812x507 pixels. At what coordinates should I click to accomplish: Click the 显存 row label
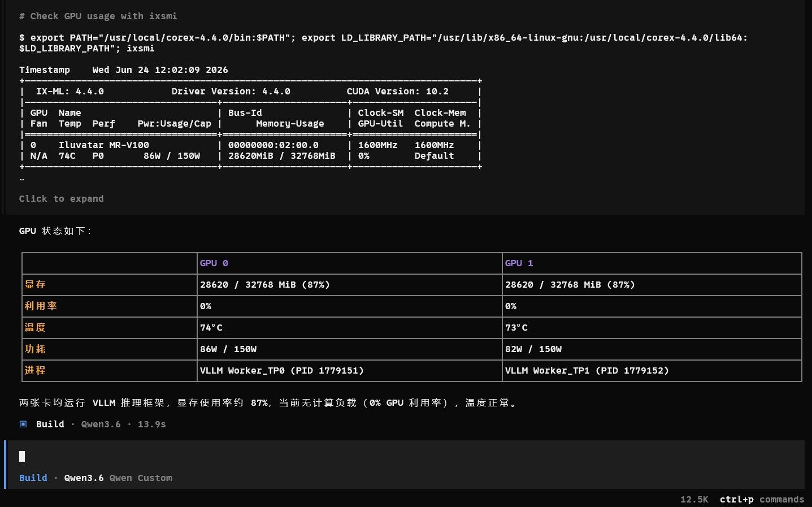pyautogui.click(x=35, y=284)
